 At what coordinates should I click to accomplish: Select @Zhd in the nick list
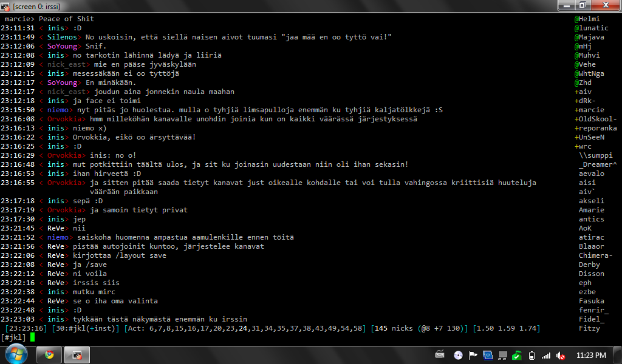pos(583,83)
